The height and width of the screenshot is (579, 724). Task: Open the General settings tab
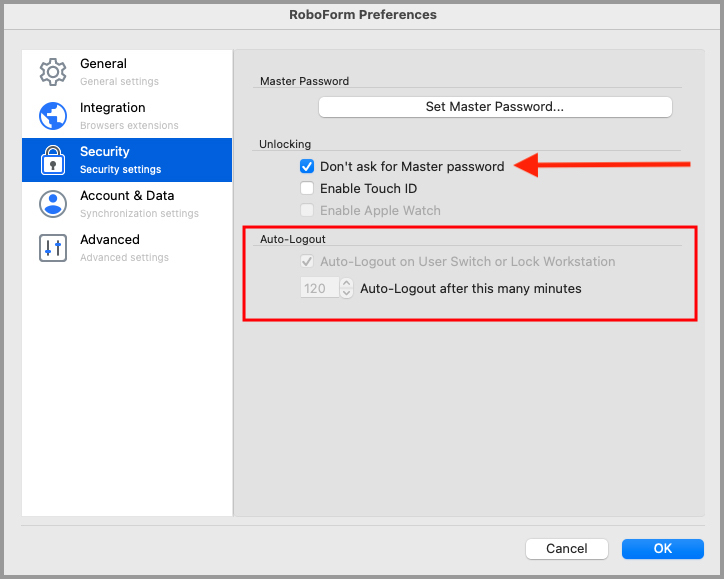pyautogui.click(x=127, y=72)
